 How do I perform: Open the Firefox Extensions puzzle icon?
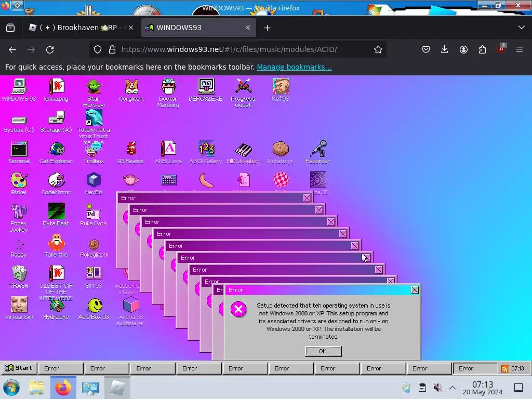tap(482, 49)
